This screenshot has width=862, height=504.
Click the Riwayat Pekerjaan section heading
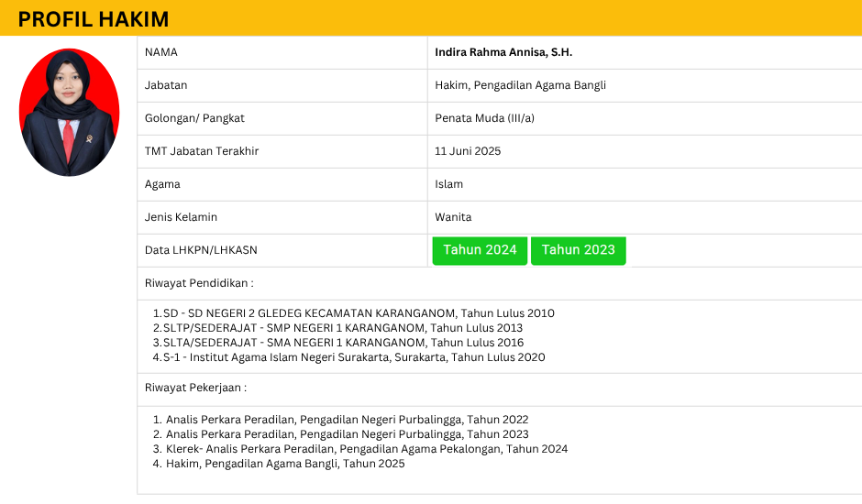pos(195,388)
